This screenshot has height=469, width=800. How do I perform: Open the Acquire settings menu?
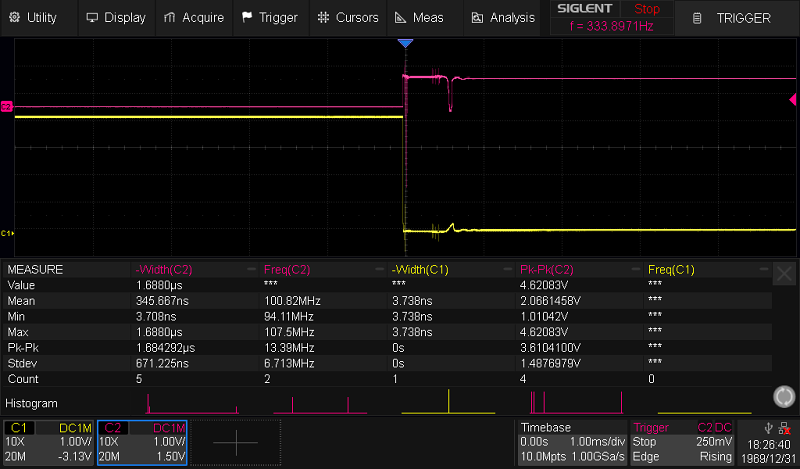pyautogui.click(x=195, y=17)
